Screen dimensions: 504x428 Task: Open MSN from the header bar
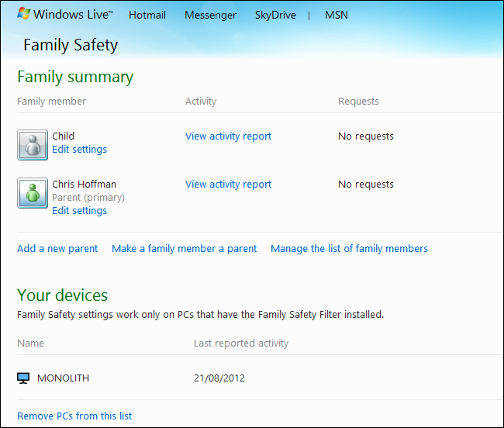337,15
